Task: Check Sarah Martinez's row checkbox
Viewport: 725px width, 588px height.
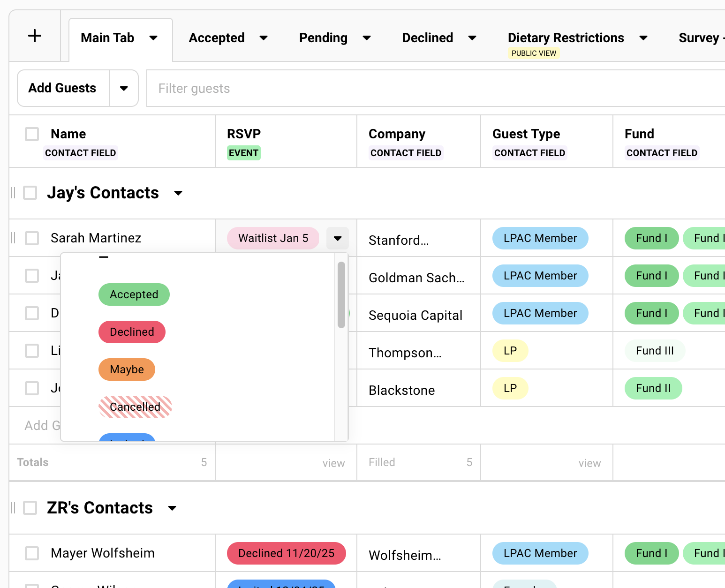Action: tap(31, 238)
